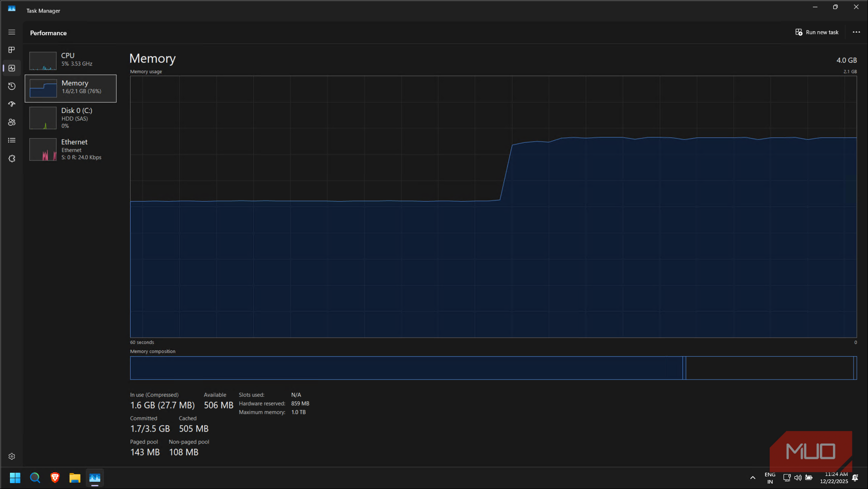
Task: Click the 143 MB Paged pool value
Action: [145, 452]
